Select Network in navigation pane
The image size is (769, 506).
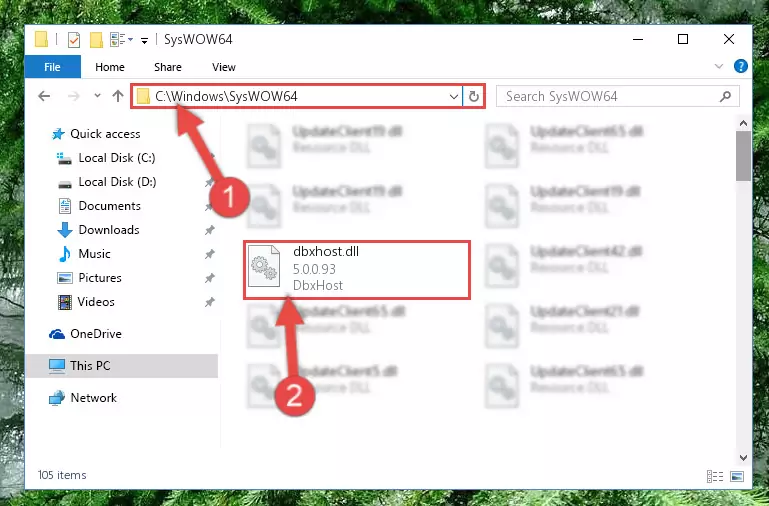93,398
